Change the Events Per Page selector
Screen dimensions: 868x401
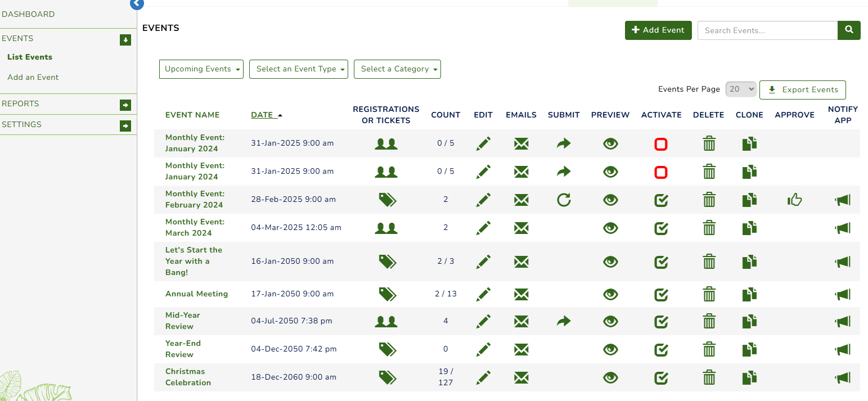click(741, 89)
